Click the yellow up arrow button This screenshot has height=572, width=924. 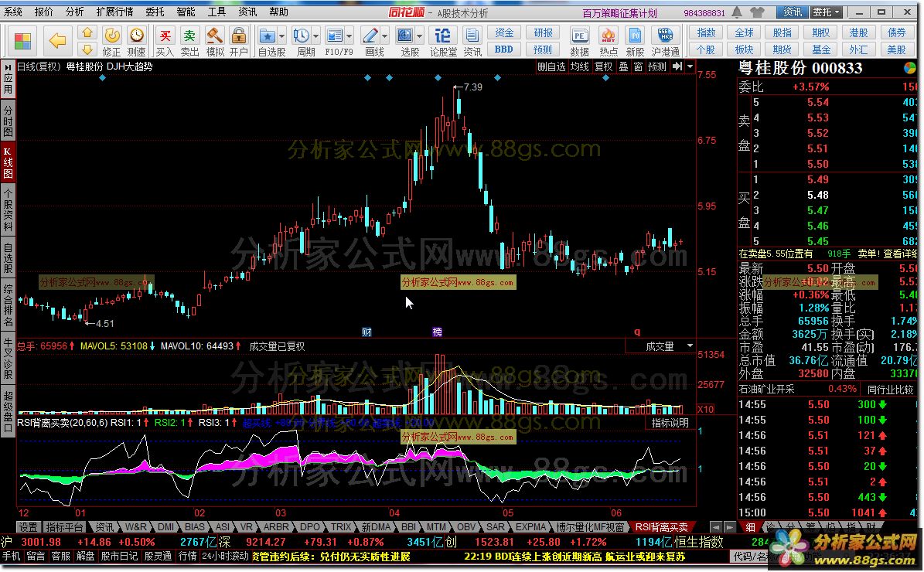(x=87, y=33)
